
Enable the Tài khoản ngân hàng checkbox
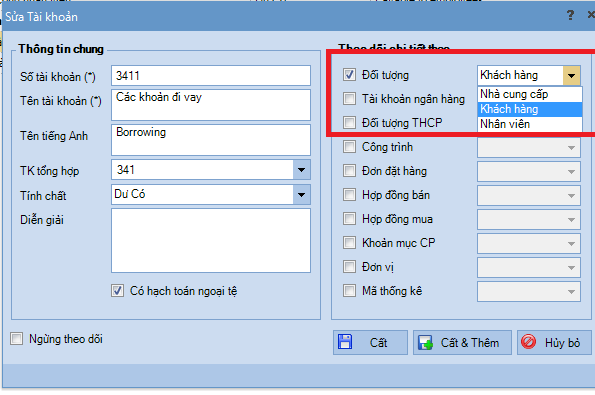click(349, 99)
